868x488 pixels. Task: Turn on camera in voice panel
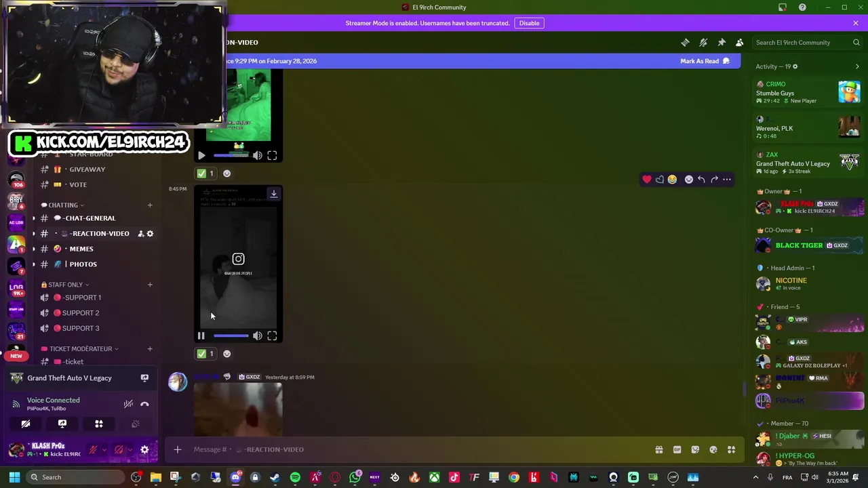click(26, 424)
